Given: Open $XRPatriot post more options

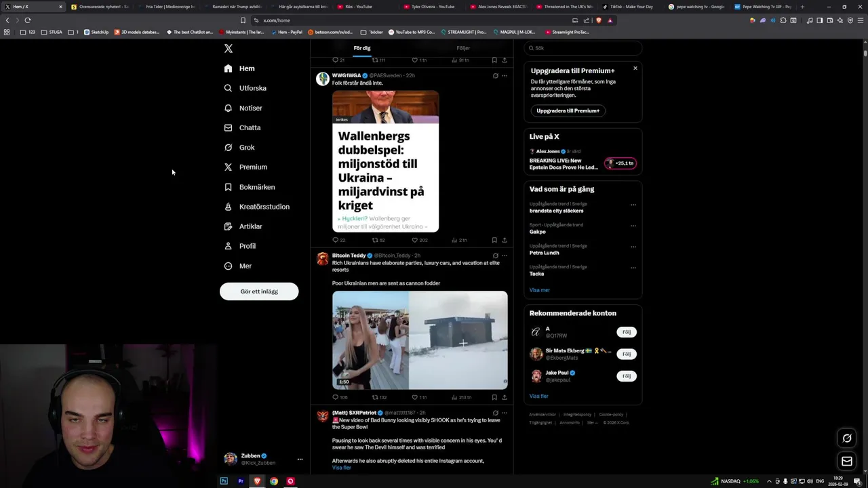Looking at the screenshot, I should [505, 413].
